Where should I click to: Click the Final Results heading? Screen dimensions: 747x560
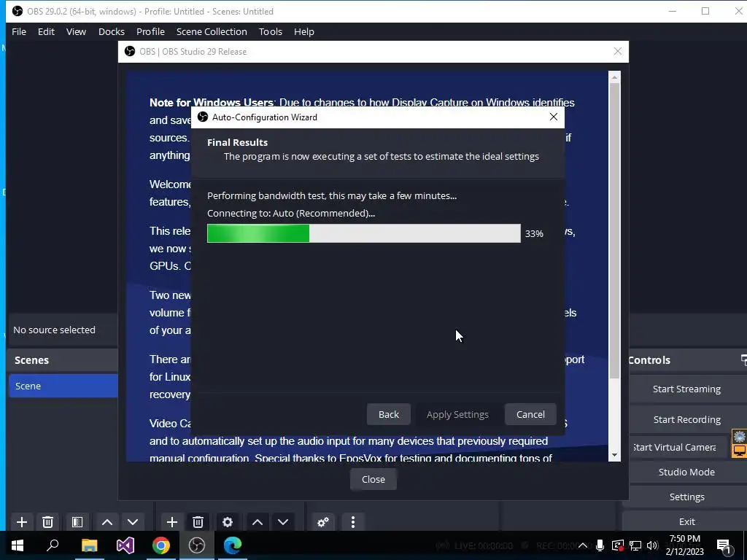tap(237, 142)
